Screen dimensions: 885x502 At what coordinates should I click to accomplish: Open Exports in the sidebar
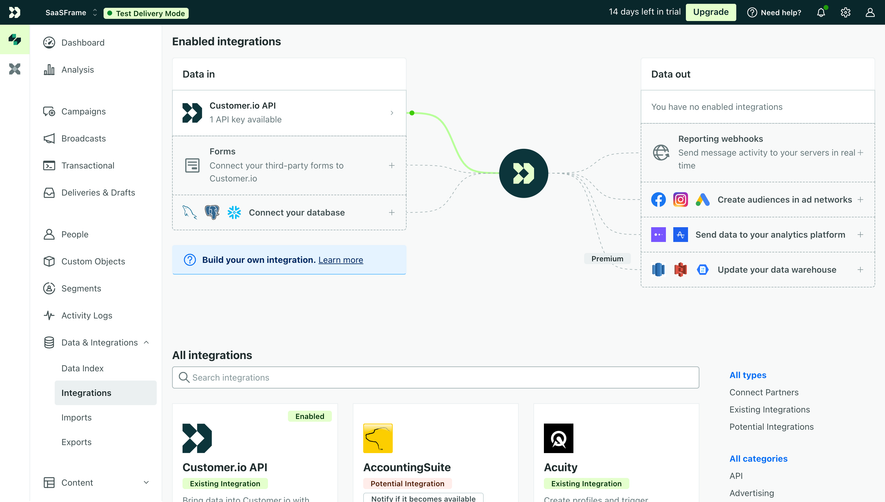76,442
